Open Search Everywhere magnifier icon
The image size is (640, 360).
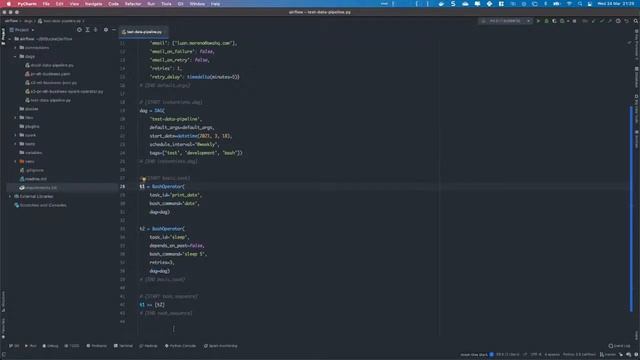pyautogui.click(x=636, y=21)
